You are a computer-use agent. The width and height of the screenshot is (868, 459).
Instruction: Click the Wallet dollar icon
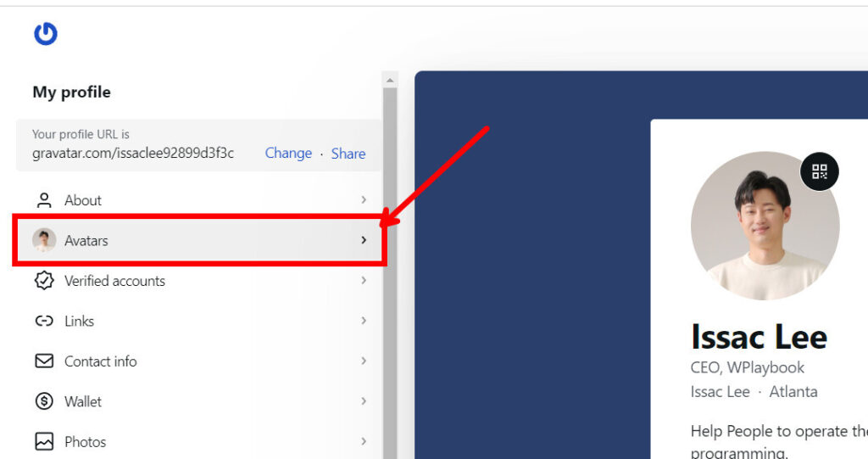pos(44,401)
